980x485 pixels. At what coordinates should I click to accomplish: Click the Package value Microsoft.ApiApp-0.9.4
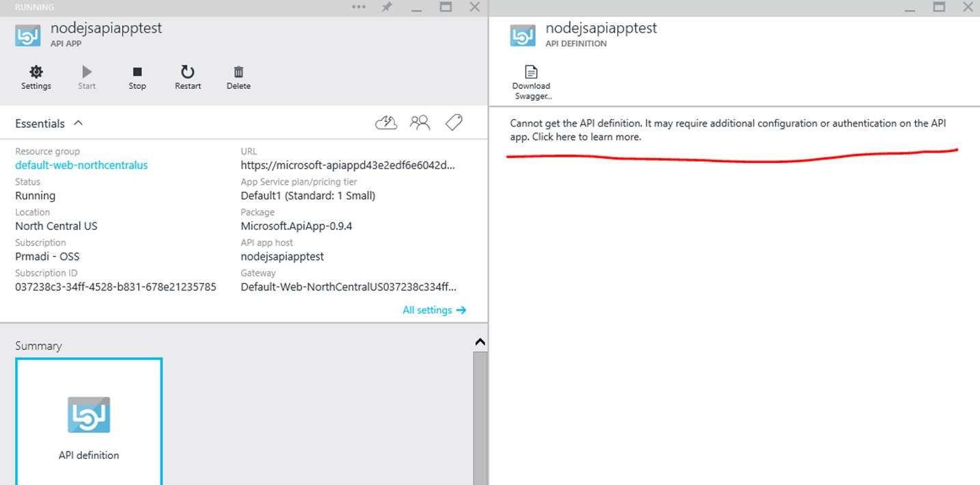click(x=297, y=226)
